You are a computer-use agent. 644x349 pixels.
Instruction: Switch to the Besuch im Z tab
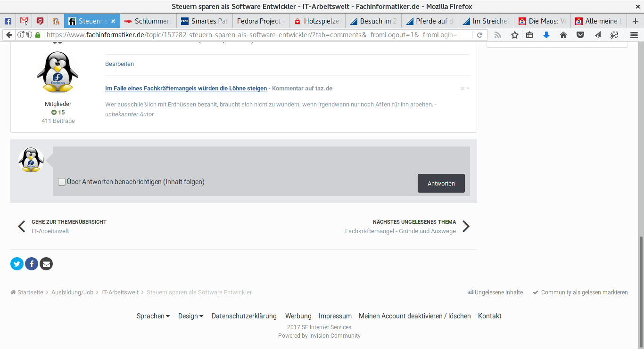tap(373, 21)
